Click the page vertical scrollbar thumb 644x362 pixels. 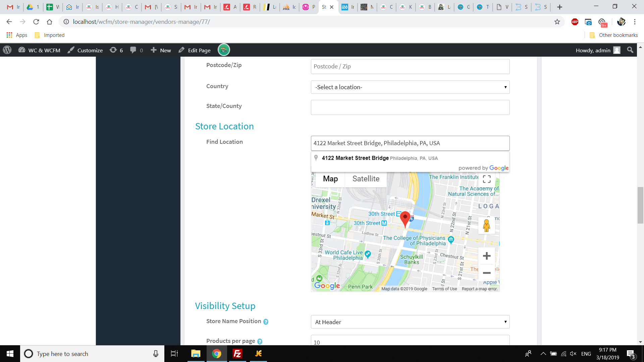pos(640,205)
